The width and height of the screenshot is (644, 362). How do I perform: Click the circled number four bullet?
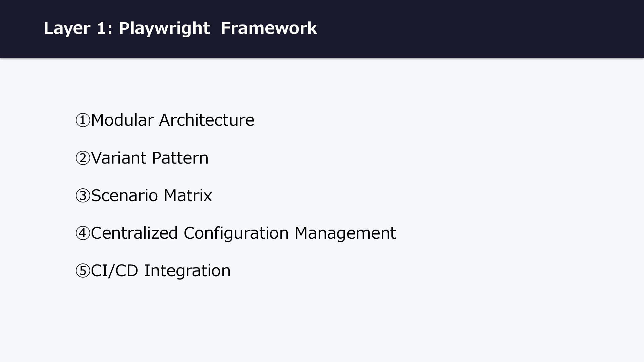[x=83, y=233]
